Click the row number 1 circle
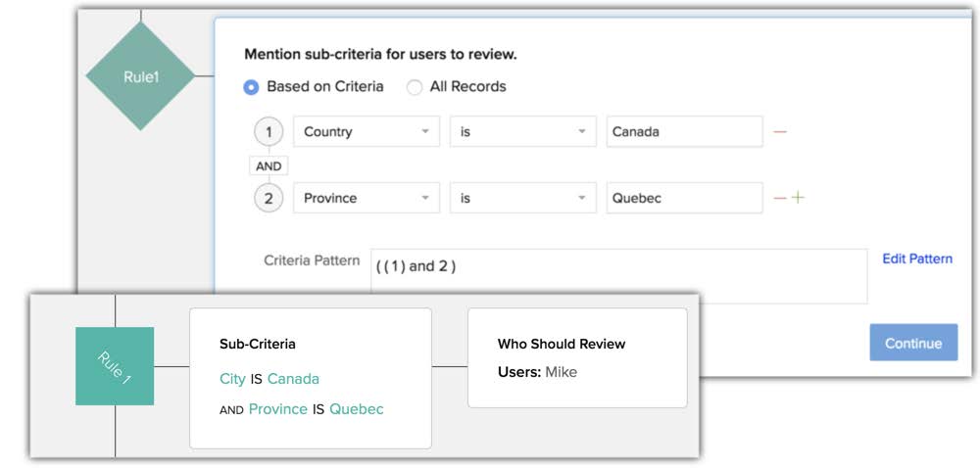Screen dimensions: 980x468 click(x=269, y=132)
